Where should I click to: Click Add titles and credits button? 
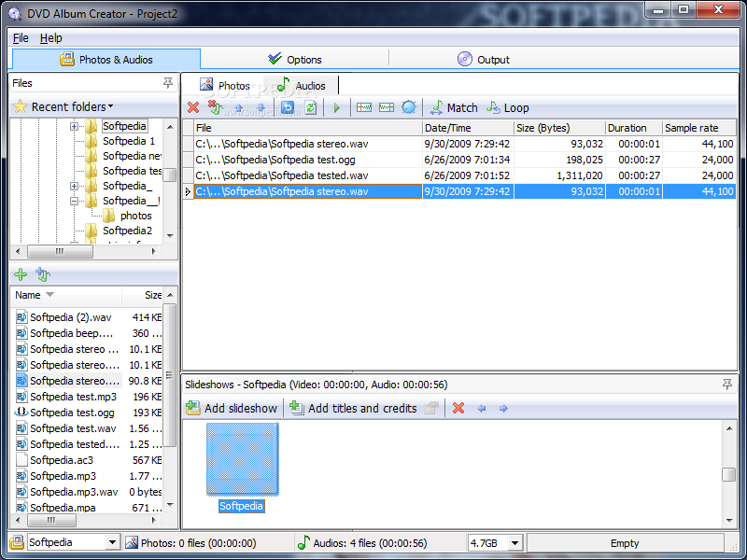[x=354, y=408]
